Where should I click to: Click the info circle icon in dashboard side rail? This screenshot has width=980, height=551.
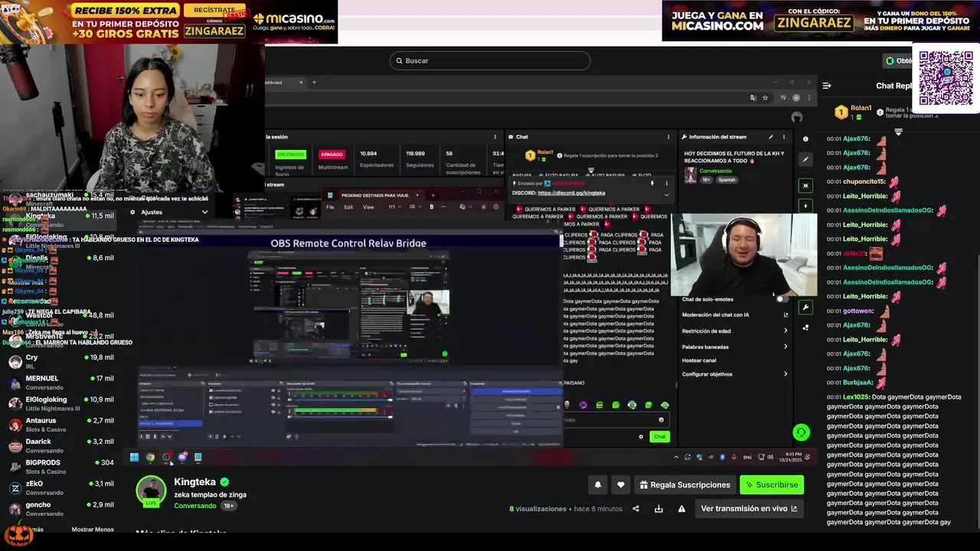805,139
